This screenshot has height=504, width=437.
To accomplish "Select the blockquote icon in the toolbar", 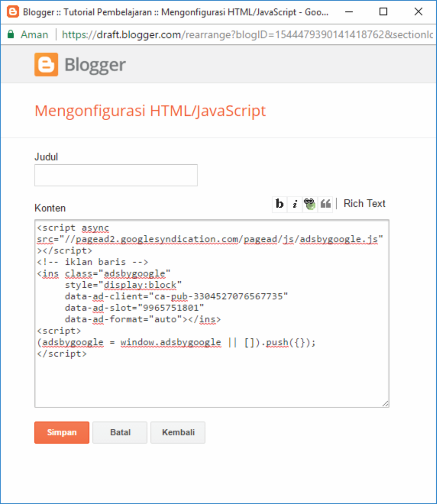I will (x=325, y=204).
